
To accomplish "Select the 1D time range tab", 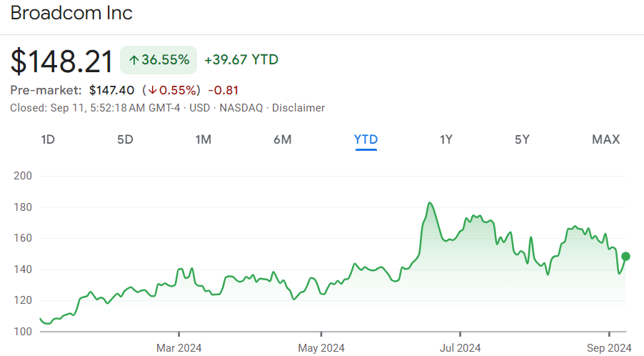I will [x=48, y=140].
